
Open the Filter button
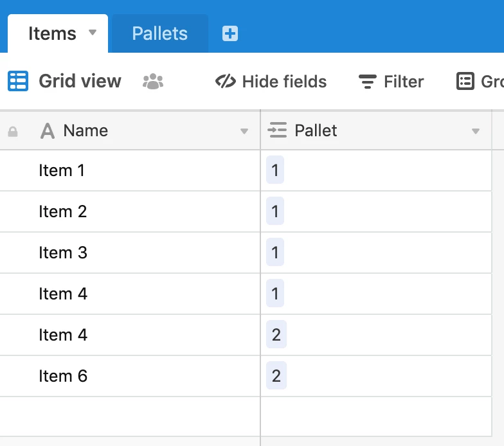click(x=391, y=82)
